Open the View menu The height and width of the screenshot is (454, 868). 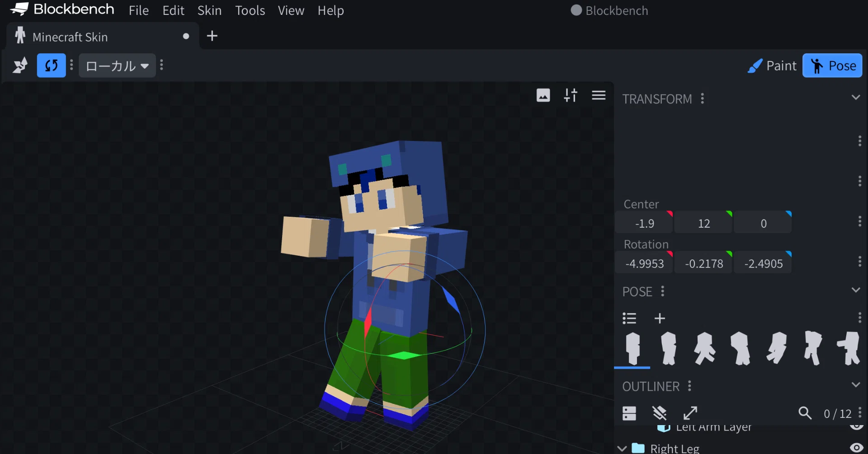point(291,10)
